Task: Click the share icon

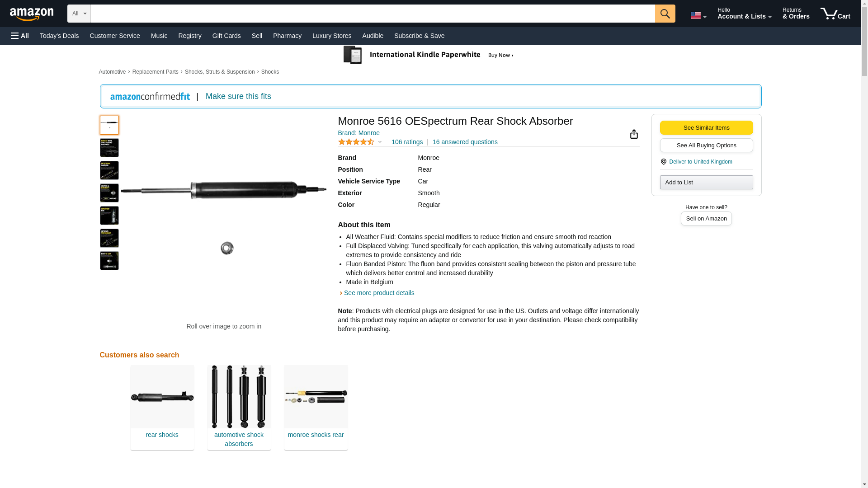Action: 634,134
